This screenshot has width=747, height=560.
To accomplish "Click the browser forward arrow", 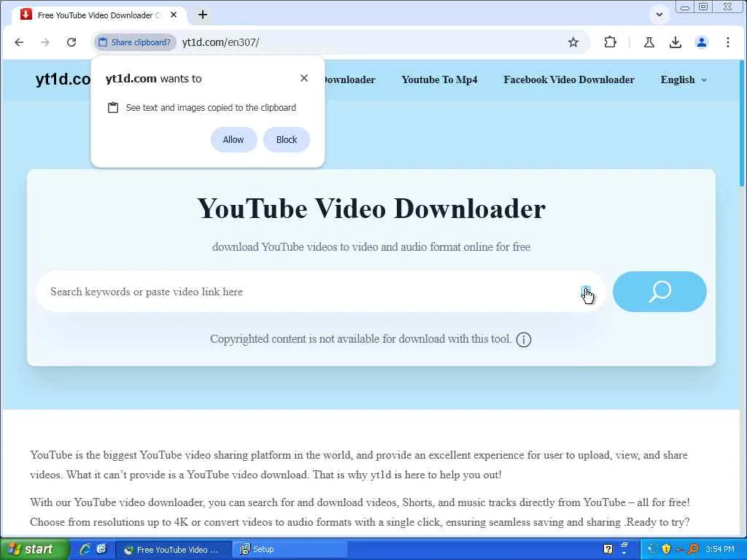I will [45, 42].
